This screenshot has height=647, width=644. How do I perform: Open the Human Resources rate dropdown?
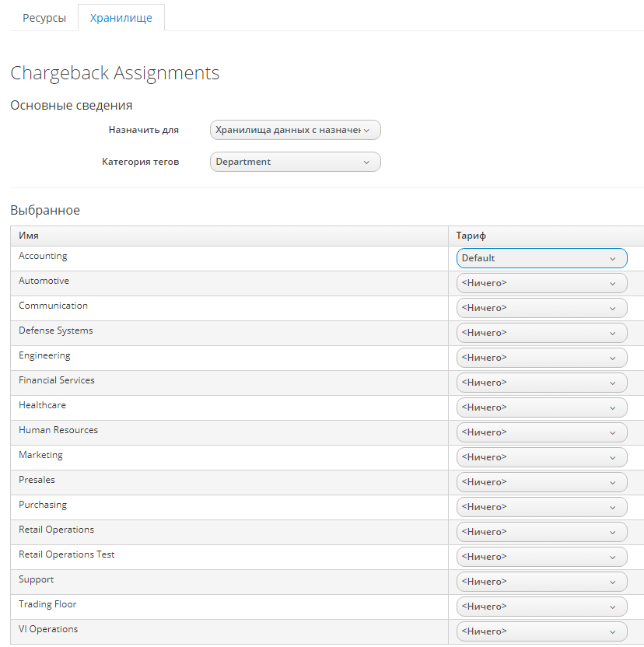click(x=541, y=432)
